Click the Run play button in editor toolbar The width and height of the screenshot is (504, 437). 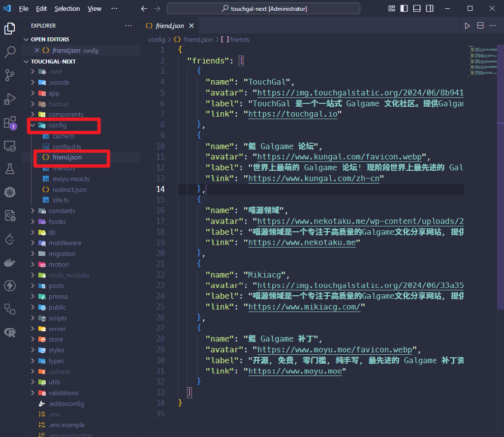(x=467, y=26)
